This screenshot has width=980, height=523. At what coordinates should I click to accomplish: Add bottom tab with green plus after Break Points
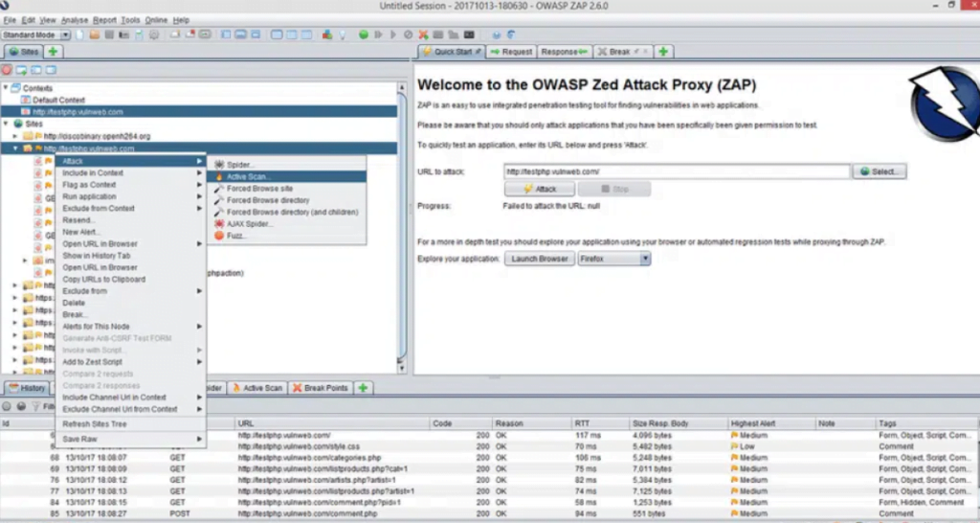point(363,388)
